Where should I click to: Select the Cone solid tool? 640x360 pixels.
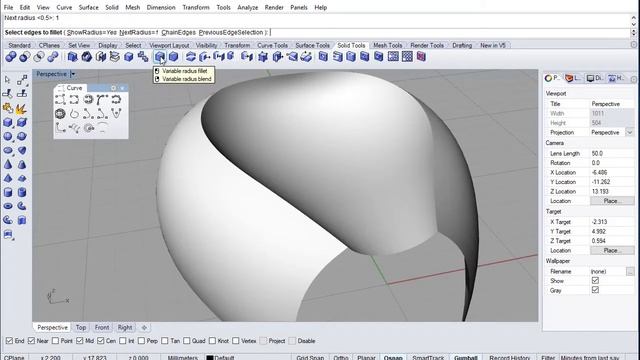coord(7,164)
